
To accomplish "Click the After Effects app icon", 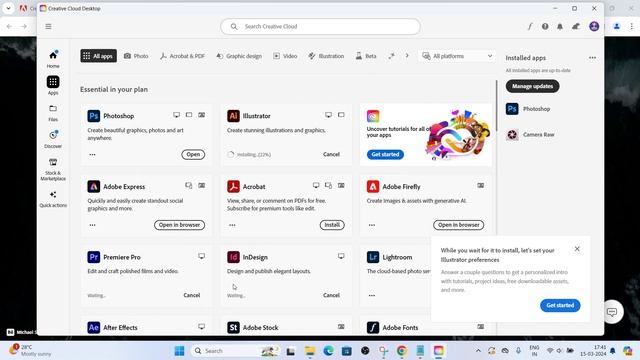I will pos(93,327).
